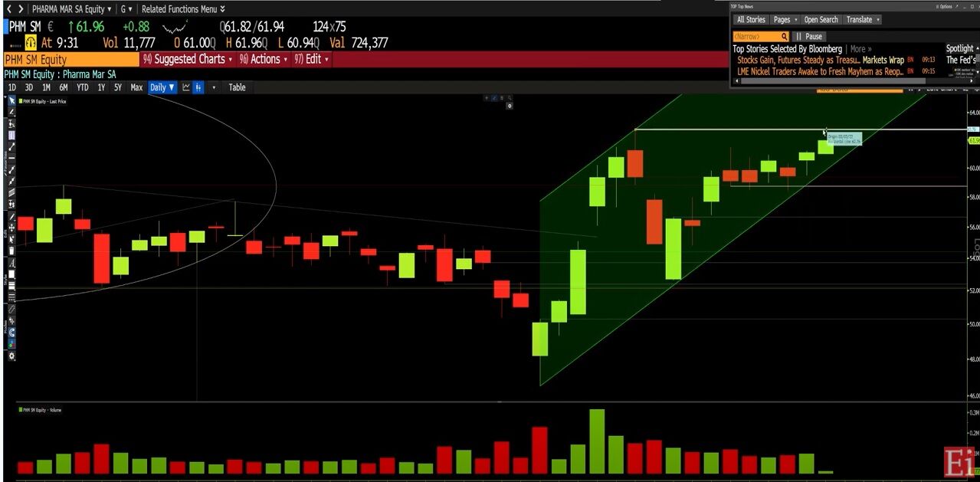Click the Vol 11,777 figure
The height and width of the screenshot is (482, 980).
129,43
